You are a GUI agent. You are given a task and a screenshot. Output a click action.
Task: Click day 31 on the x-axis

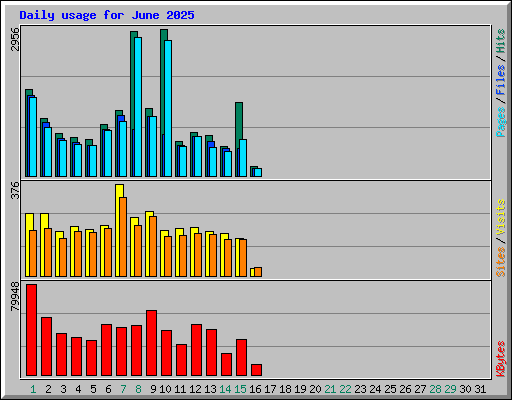[x=480, y=389]
